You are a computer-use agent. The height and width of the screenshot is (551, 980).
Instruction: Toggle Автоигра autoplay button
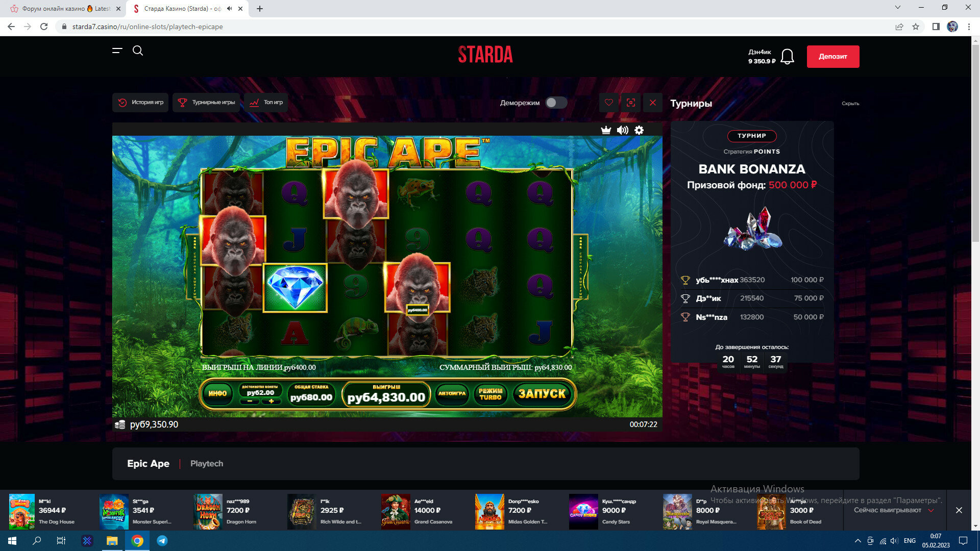point(452,394)
